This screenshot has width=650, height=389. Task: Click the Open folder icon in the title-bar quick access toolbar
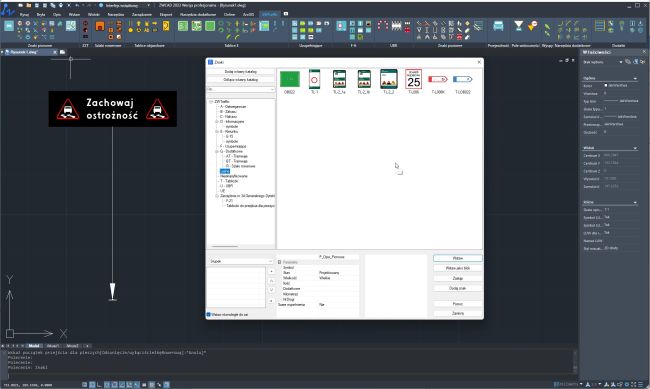tap(28, 5)
